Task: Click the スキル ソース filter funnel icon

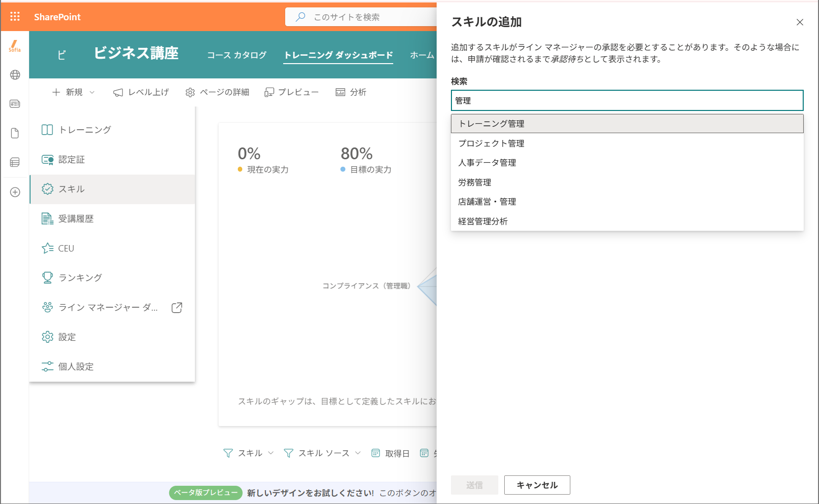Action: (289, 453)
